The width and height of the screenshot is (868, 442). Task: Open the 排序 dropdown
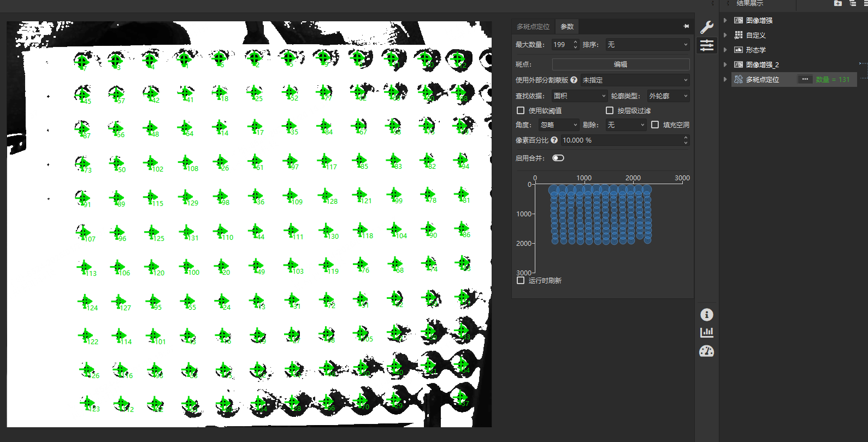(647, 45)
